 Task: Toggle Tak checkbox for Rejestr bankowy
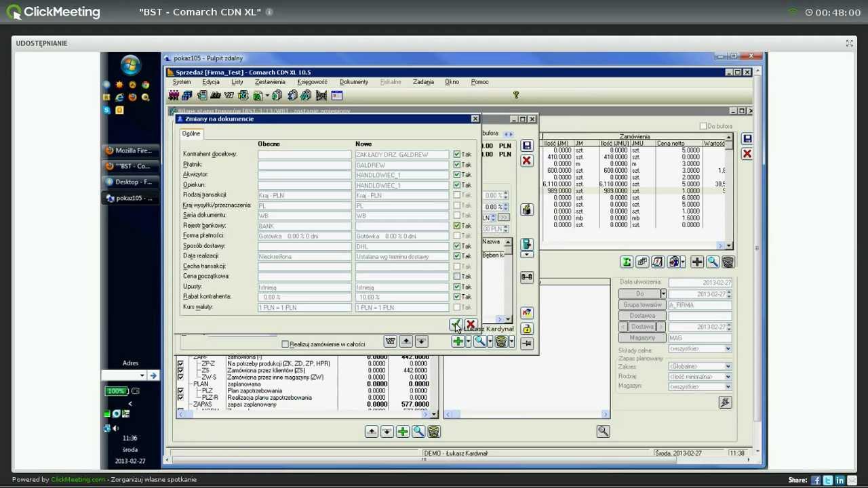(457, 226)
